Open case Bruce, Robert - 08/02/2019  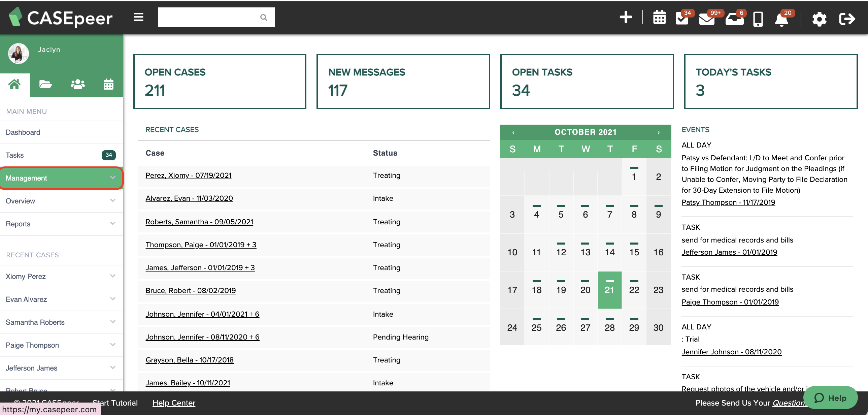(191, 291)
